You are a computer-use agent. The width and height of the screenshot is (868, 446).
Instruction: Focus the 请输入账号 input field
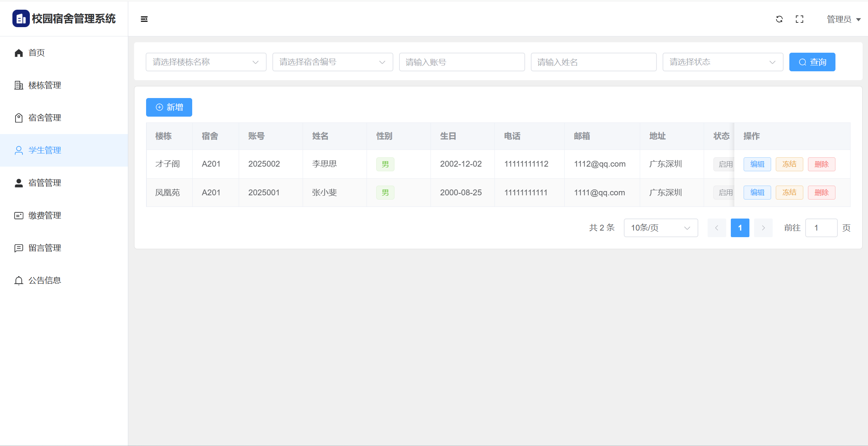coord(462,62)
